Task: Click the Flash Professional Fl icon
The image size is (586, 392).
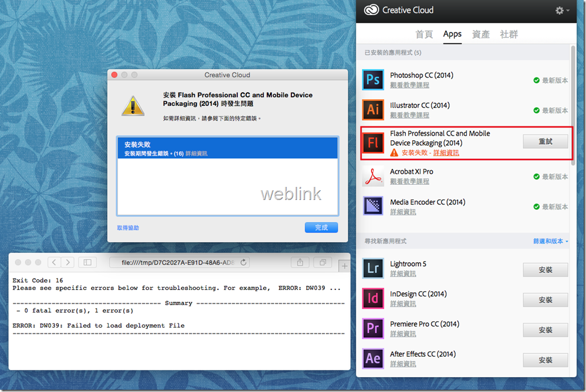Action: (373, 143)
